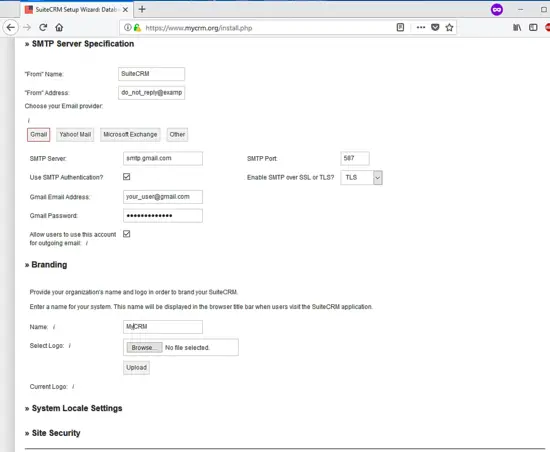Open the SSL or TLS dropdown

(361, 177)
